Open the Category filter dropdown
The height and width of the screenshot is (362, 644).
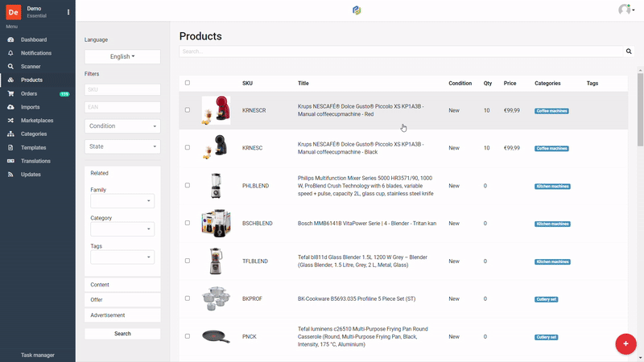pyautogui.click(x=122, y=229)
